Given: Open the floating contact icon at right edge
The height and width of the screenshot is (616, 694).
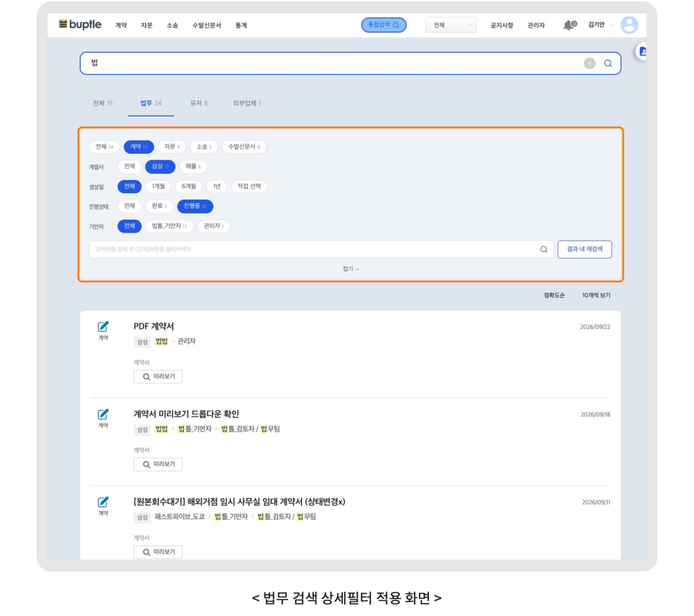Looking at the screenshot, I should 642,52.
